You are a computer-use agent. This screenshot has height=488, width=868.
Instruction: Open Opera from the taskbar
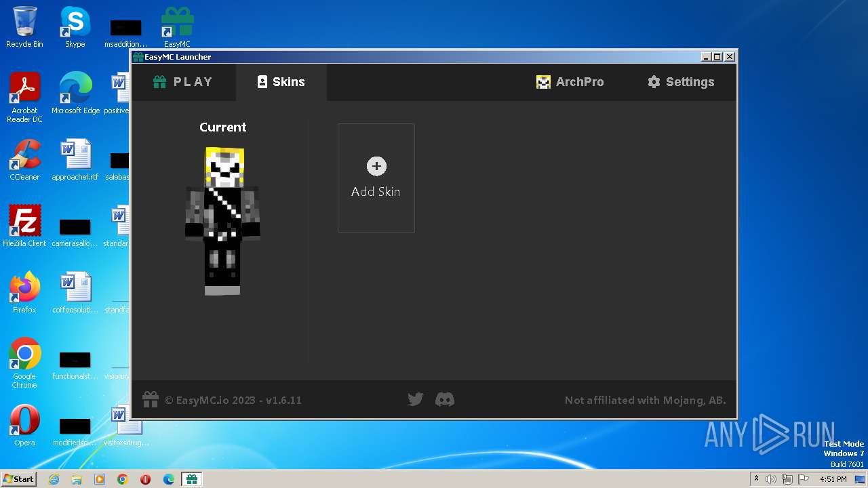click(146, 479)
